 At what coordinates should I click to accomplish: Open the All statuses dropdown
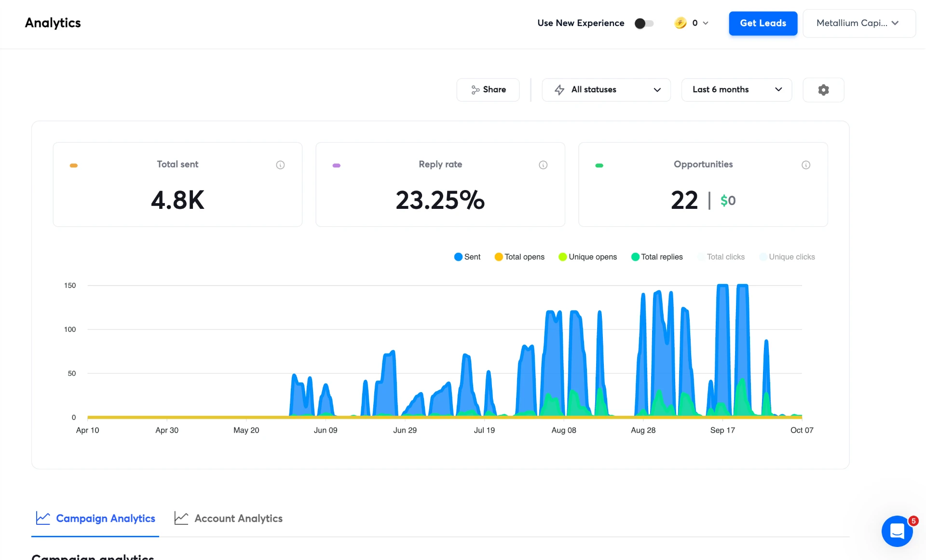(606, 90)
